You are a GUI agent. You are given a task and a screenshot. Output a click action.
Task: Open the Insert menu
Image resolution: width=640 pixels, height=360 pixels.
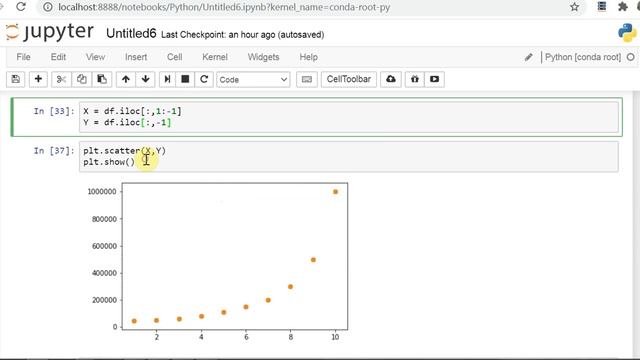(x=136, y=57)
